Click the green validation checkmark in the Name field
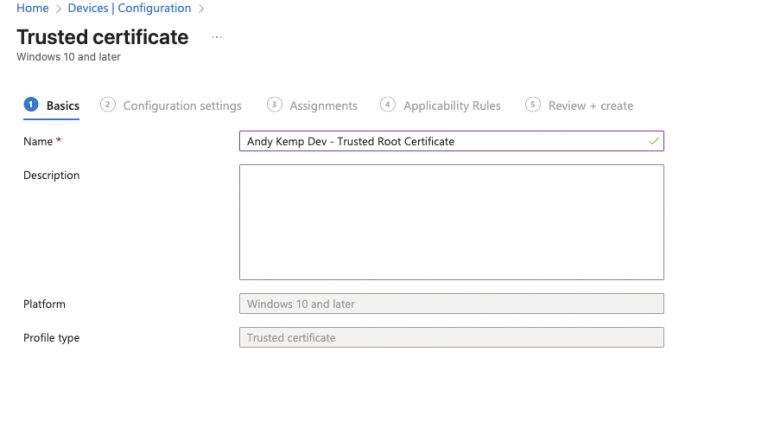This screenshot has height=435, width=768. click(653, 142)
